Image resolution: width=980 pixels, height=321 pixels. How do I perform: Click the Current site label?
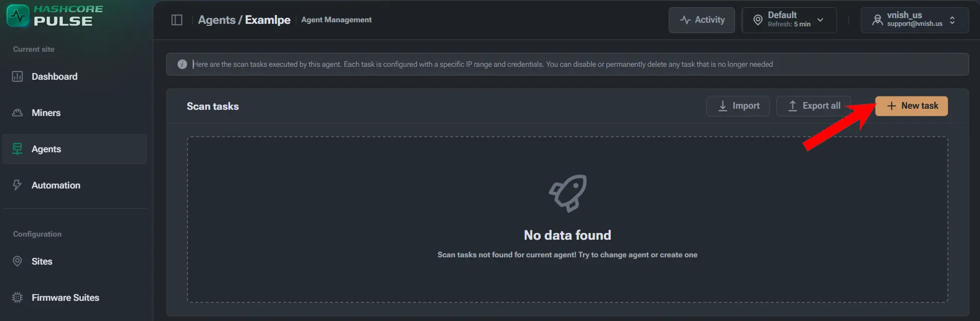pos(34,49)
